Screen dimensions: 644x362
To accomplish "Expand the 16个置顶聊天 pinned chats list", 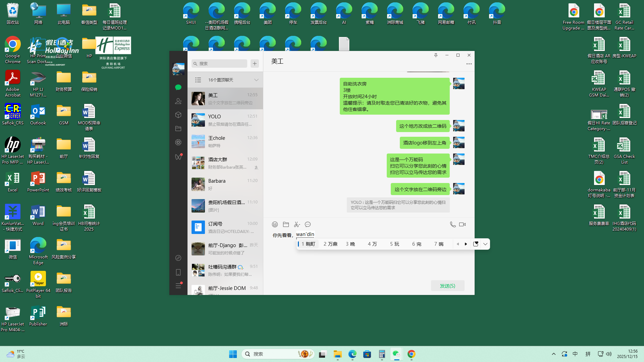I will point(256,80).
